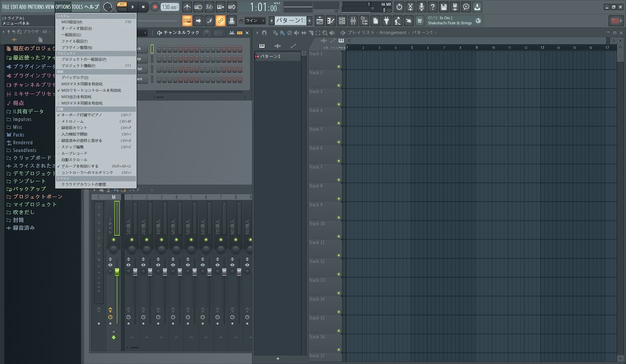Open the ライン snap dropdown
Image resolution: width=626 pixels, height=364 pixels.
tap(255, 21)
